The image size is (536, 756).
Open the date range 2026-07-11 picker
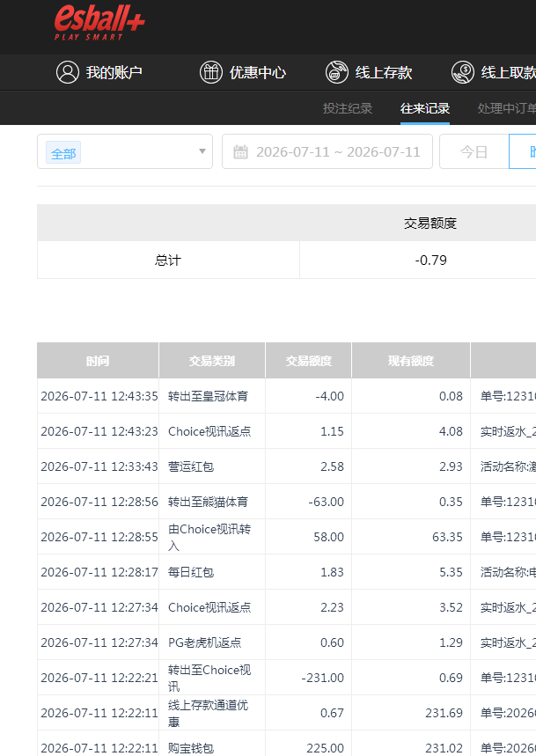click(327, 151)
